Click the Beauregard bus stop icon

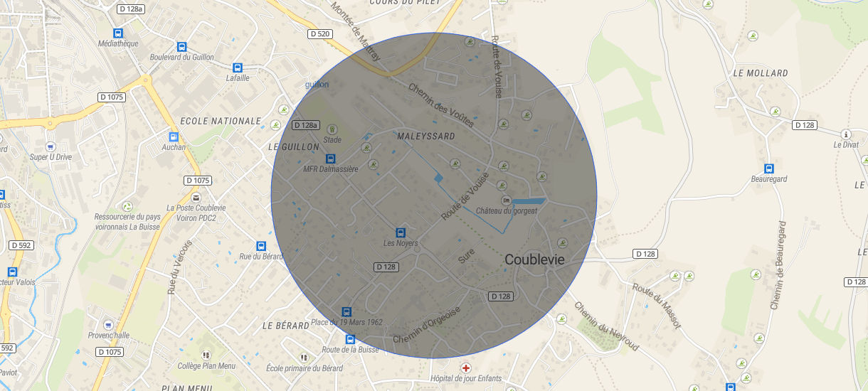point(769,168)
